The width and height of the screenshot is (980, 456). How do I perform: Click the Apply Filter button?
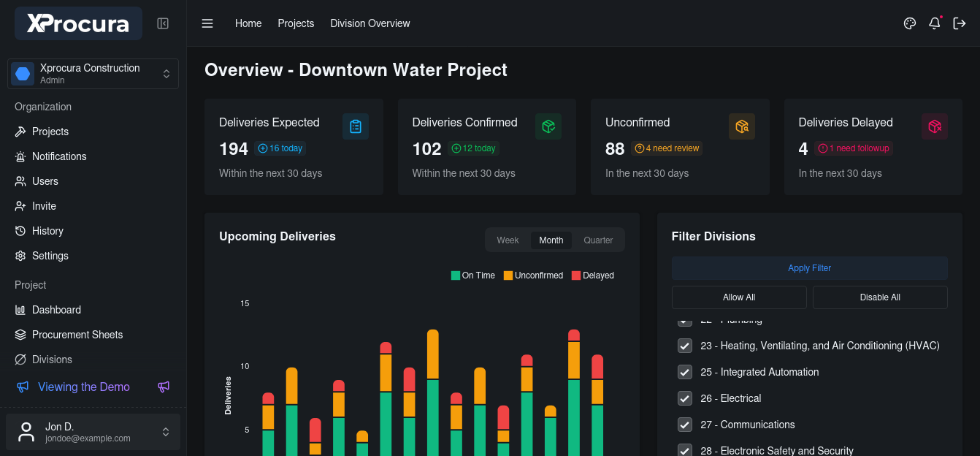pos(809,268)
